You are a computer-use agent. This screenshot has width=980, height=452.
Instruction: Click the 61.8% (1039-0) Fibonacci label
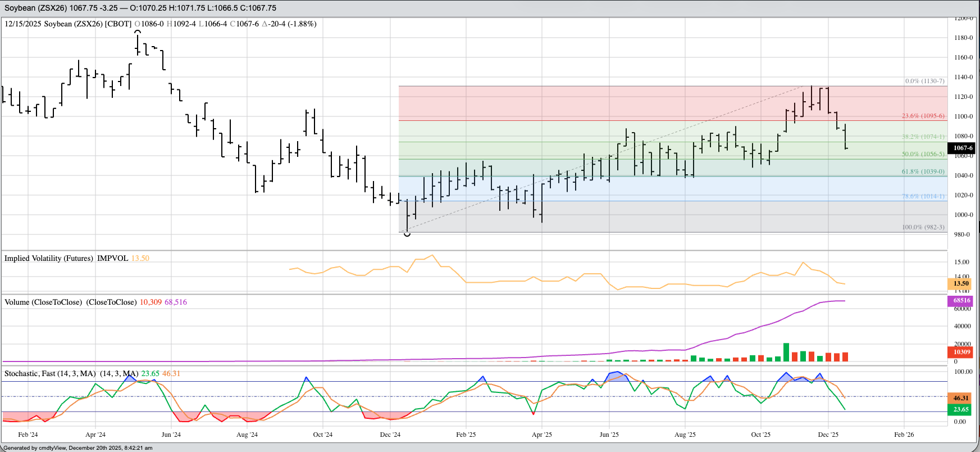tap(923, 171)
